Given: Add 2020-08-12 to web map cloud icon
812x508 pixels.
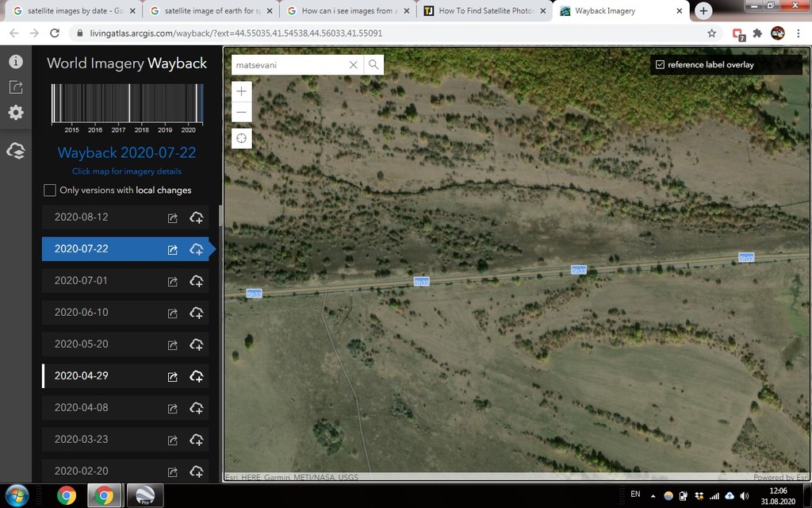Looking at the screenshot, I should pos(197,217).
